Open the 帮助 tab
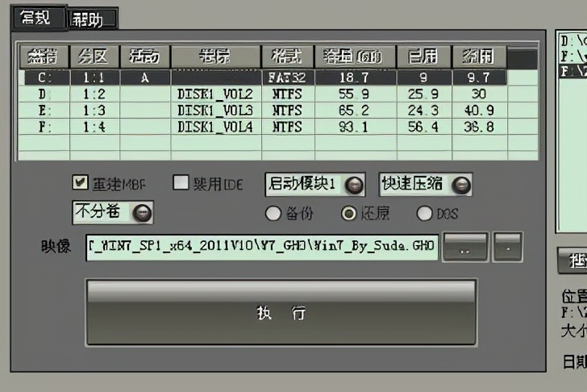The height and width of the screenshot is (392, 587). click(x=92, y=19)
